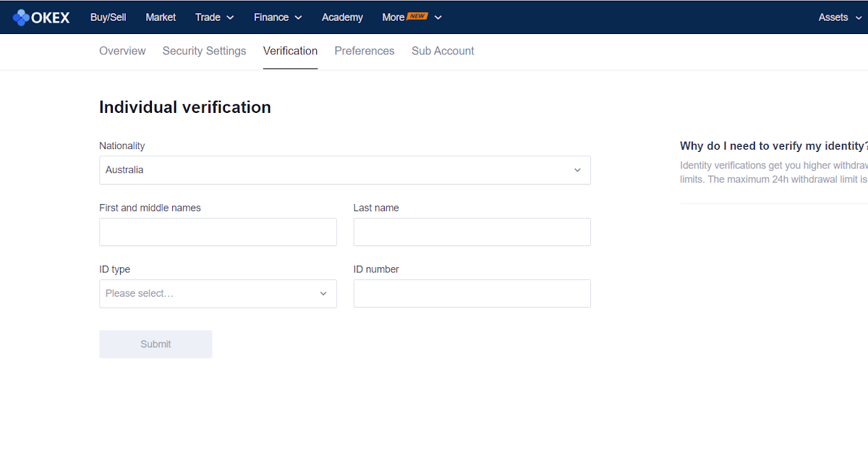Click the ID number field
The width and height of the screenshot is (868, 456).
(472, 293)
